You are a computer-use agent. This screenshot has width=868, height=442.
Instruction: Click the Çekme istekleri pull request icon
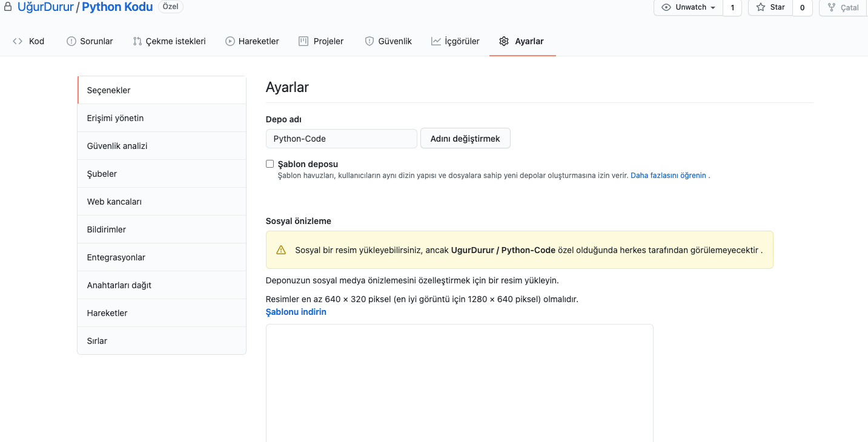137,41
